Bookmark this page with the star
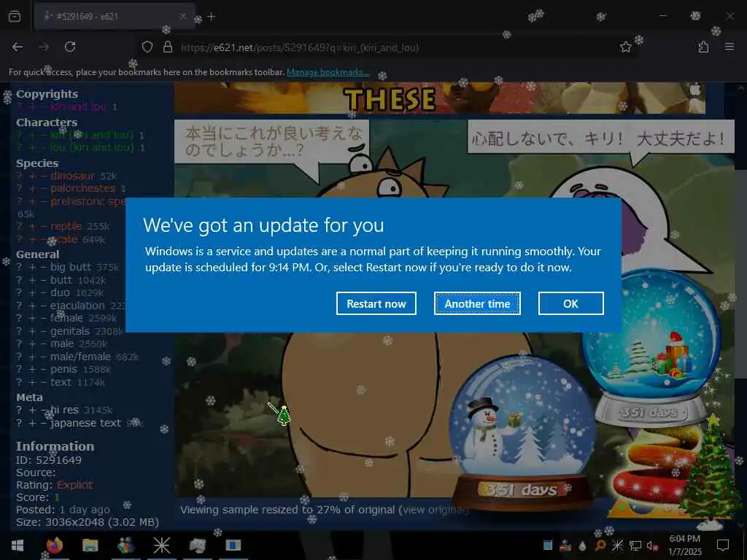Viewport: 747px width, 560px height. pyautogui.click(x=625, y=47)
